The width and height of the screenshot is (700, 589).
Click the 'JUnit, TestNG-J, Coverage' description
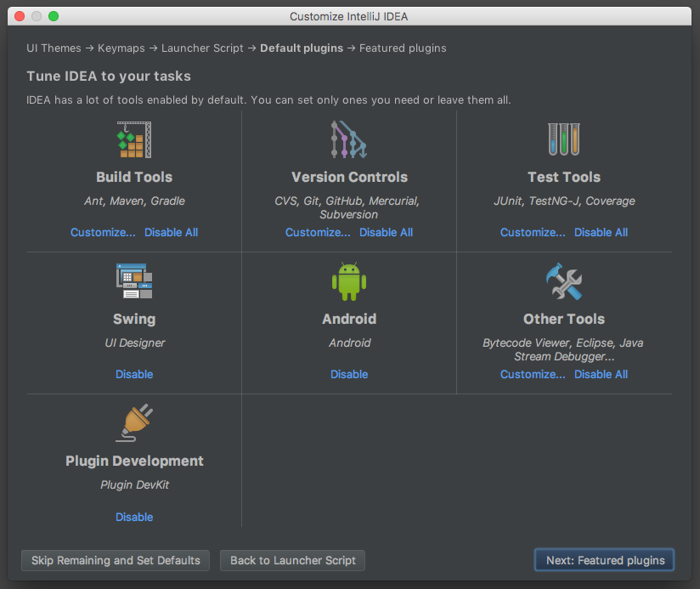point(564,201)
